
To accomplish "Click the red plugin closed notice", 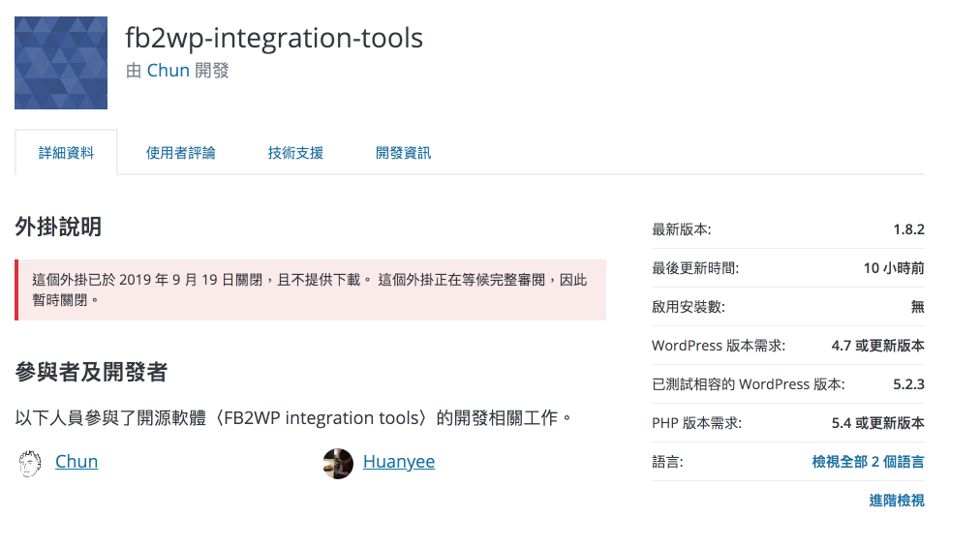I will tap(311, 289).
